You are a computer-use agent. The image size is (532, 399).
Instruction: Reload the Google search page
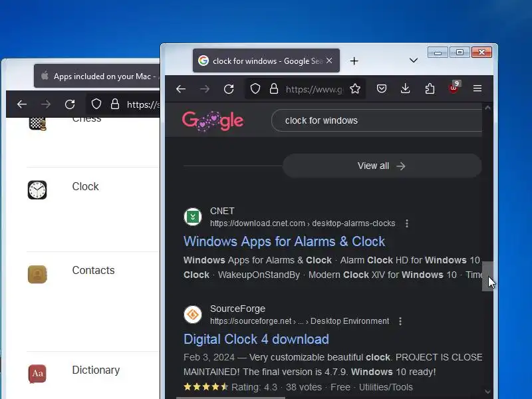point(229,89)
